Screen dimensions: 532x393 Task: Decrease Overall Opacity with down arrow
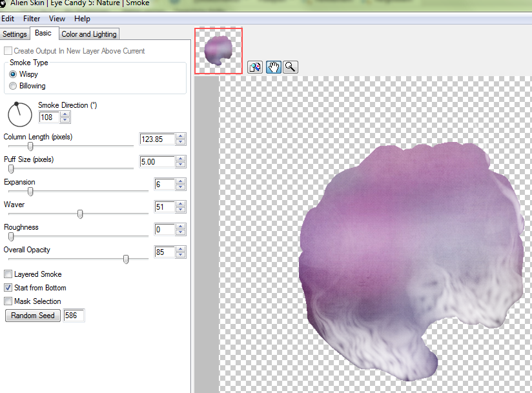tap(181, 255)
